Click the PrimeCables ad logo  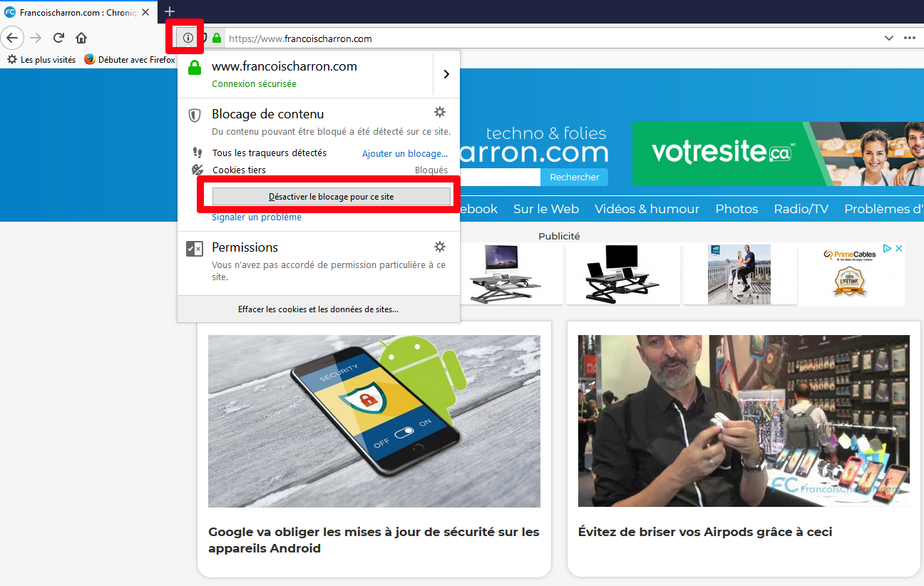pos(849,254)
